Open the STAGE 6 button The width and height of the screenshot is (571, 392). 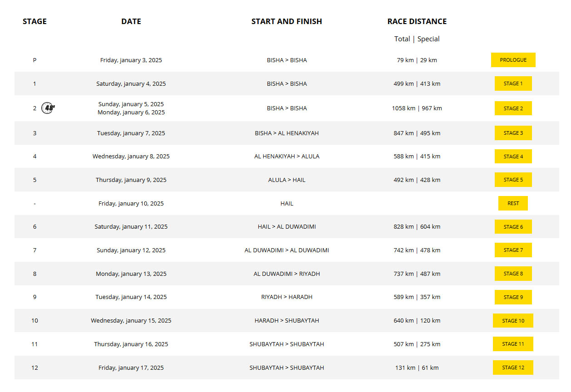513,227
